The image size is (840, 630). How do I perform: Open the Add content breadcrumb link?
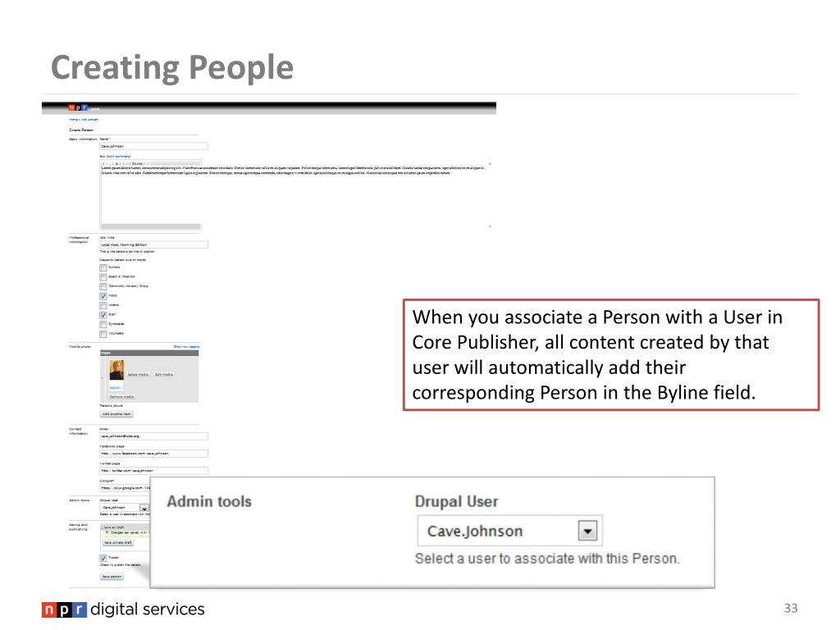pos(89,120)
